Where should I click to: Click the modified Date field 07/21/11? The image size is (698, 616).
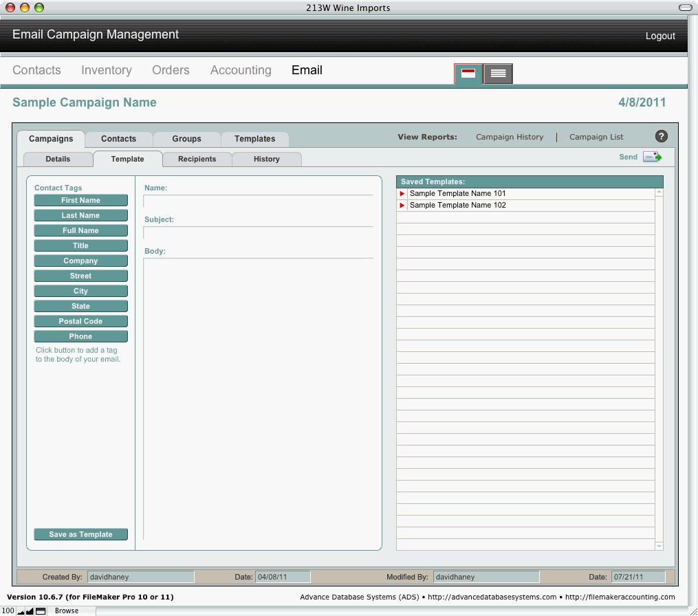coord(638,577)
